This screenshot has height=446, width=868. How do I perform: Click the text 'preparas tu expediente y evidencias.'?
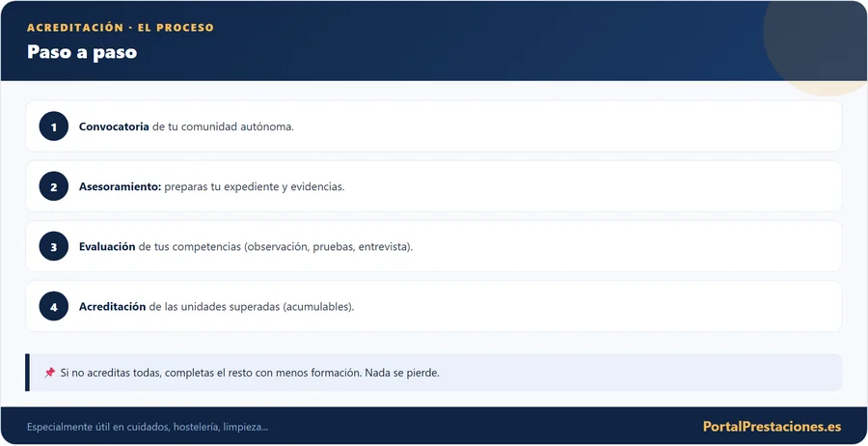click(x=255, y=186)
